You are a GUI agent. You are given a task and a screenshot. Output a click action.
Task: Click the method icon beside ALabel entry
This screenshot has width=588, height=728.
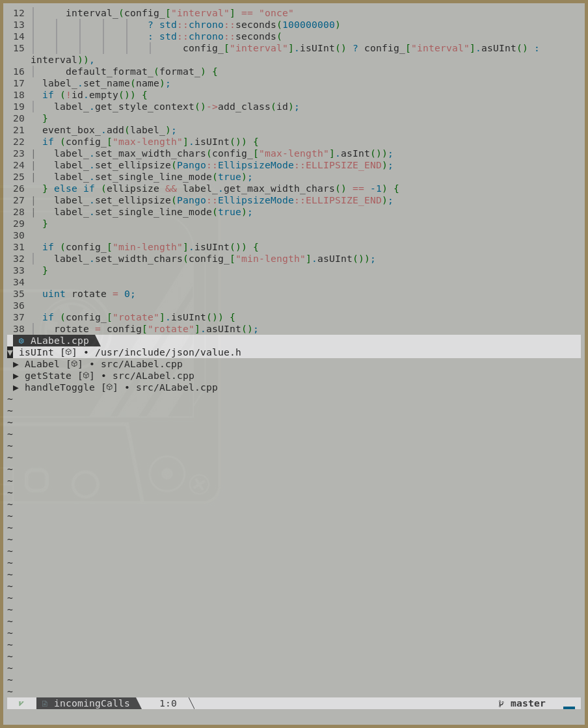coord(75,364)
